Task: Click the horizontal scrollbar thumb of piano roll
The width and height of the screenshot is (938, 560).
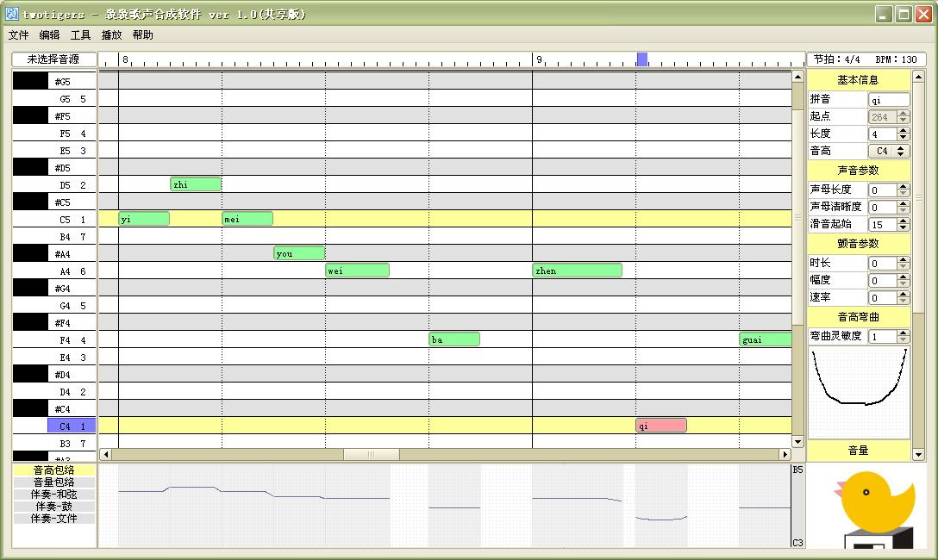Action: pyautogui.click(x=372, y=454)
